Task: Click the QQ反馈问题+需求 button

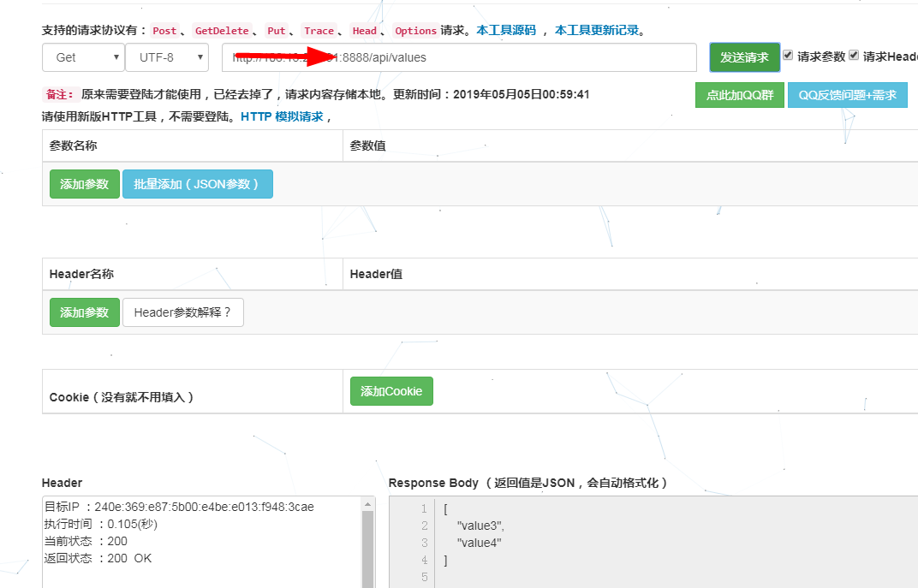Action: point(847,95)
